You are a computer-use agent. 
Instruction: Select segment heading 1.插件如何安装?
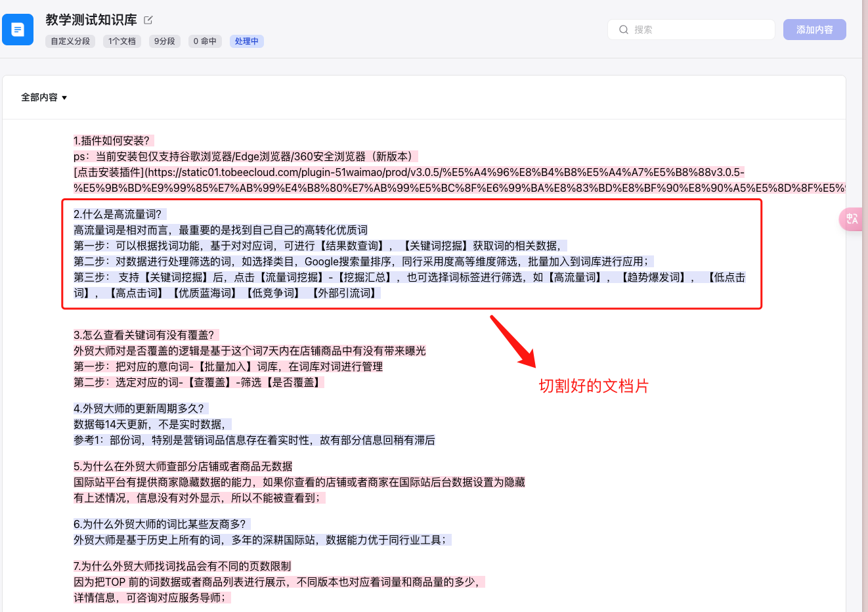pos(113,141)
